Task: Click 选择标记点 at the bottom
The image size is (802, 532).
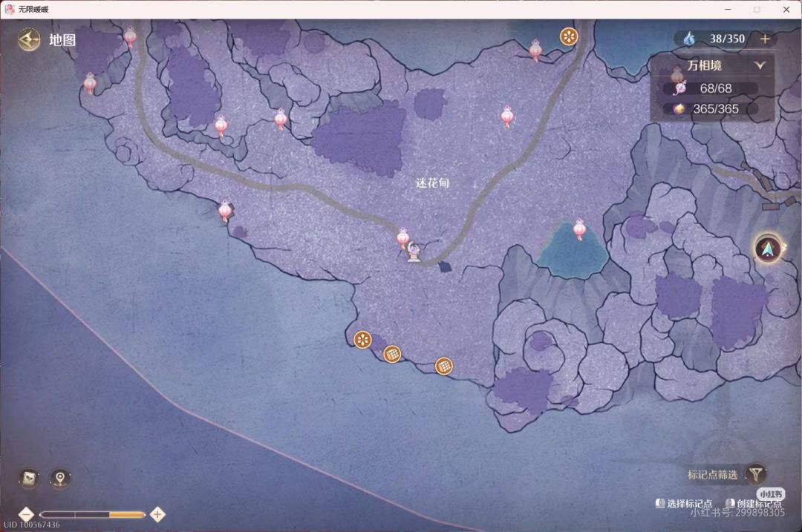Action: 689,503
